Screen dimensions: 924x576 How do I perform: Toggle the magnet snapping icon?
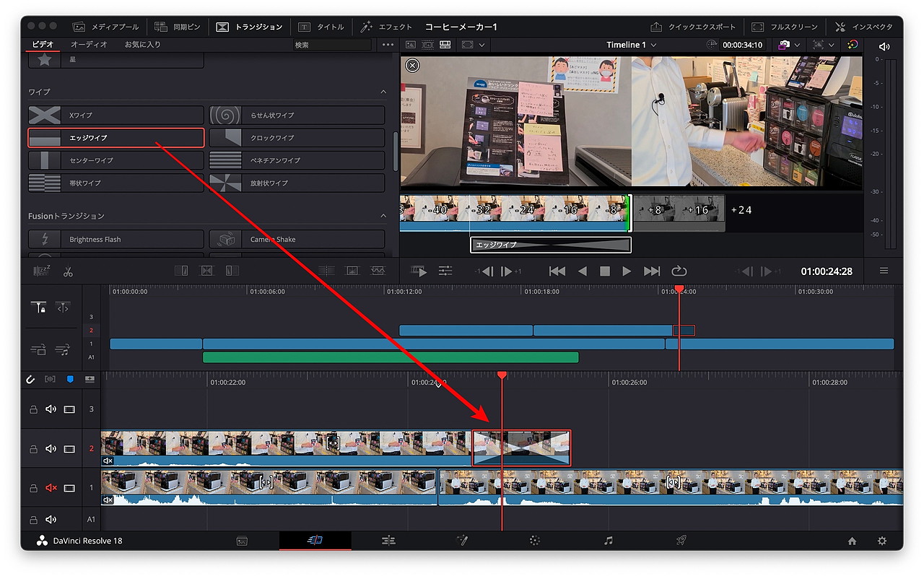point(30,378)
